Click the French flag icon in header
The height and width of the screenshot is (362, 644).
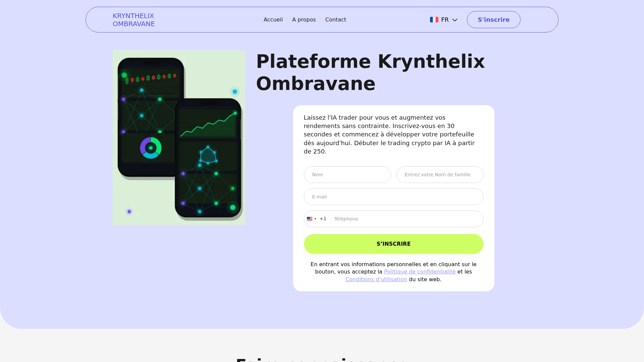[x=434, y=20]
